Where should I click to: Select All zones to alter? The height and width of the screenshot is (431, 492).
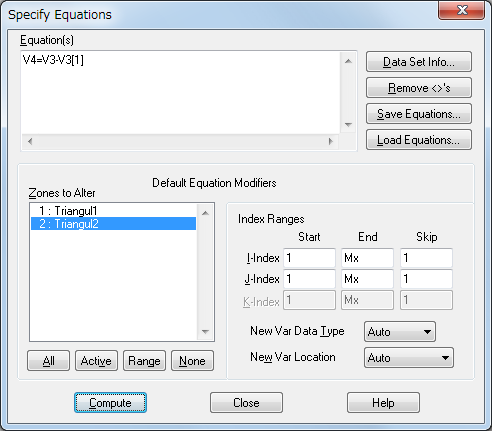(48, 361)
